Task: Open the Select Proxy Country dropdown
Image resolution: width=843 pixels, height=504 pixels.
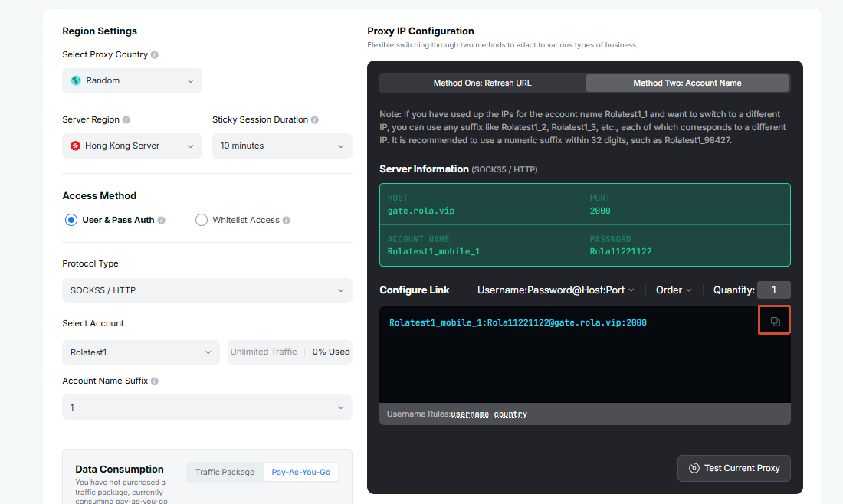Action: 133,80
